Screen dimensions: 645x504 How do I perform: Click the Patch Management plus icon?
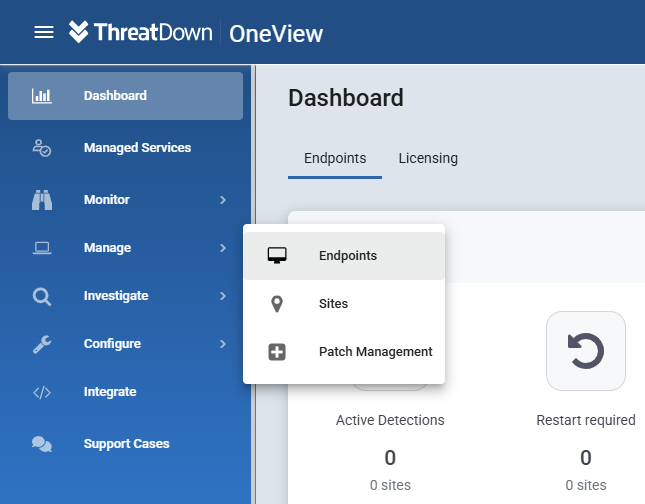tap(277, 352)
